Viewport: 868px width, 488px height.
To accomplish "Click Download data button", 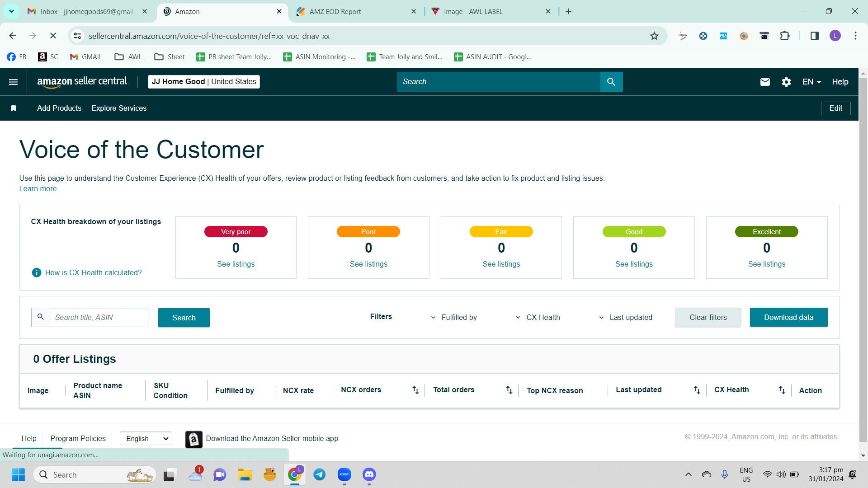I will 788,318.
